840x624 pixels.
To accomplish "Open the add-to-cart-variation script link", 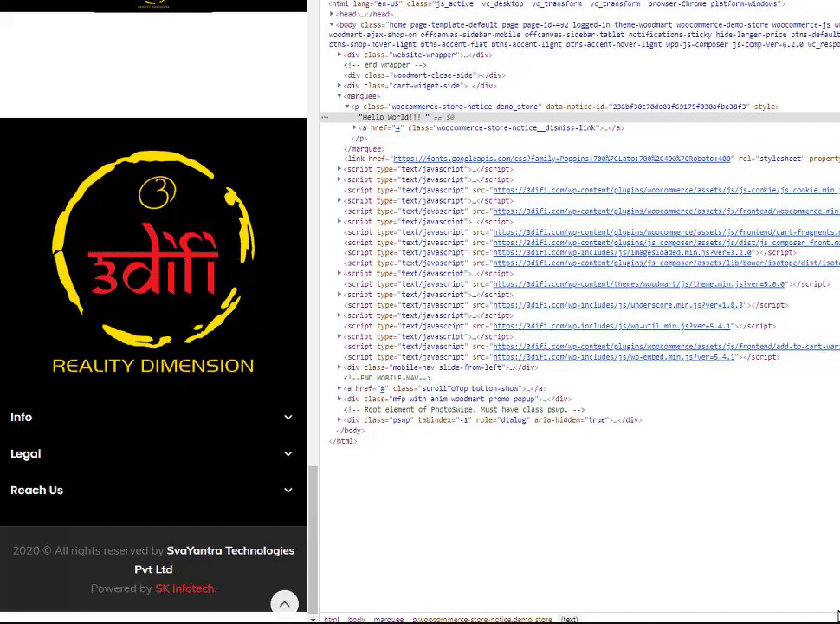I will click(x=666, y=347).
